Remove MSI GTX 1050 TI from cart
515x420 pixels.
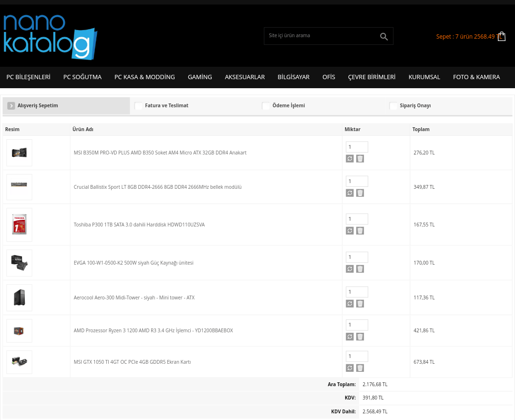tap(360, 368)
